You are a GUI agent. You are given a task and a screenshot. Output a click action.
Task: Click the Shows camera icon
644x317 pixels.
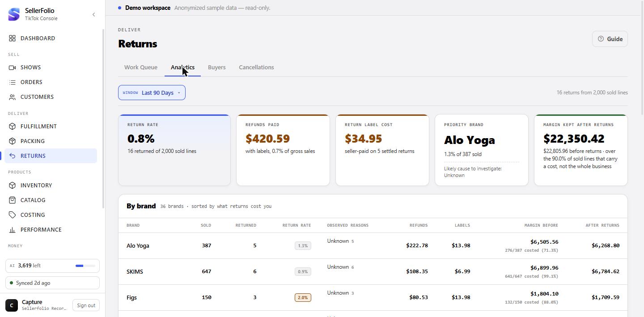coord(13,68)
